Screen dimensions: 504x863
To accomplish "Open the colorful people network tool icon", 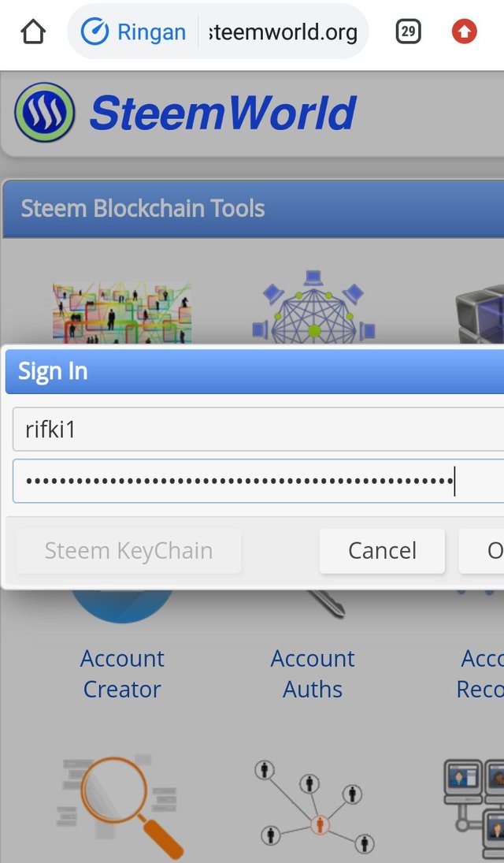I will click(121, 313).
